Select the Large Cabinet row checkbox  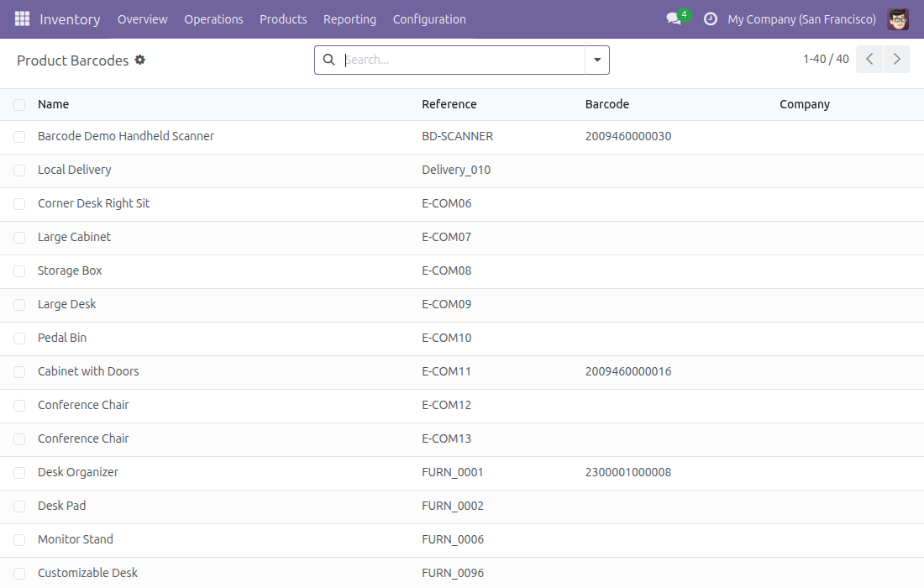point(19,238)
